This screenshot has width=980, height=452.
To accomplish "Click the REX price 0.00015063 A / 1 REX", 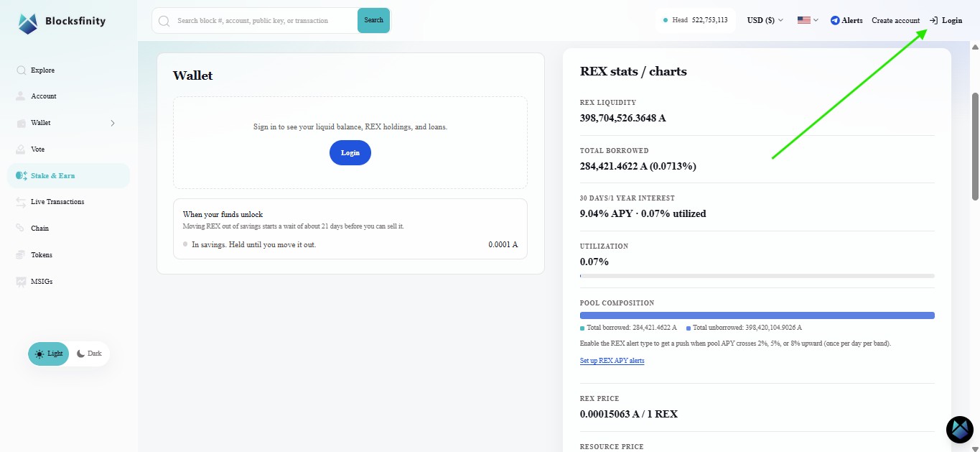I will 629,414.
